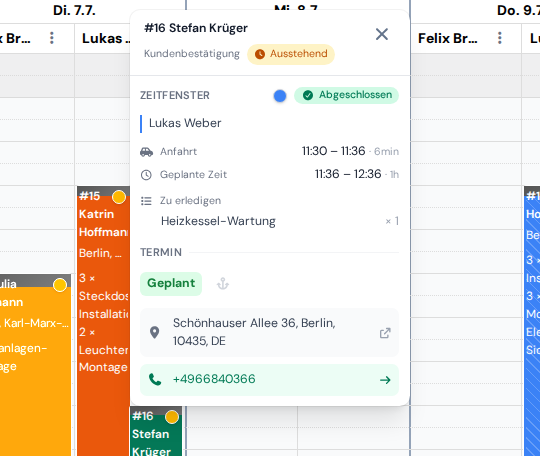Open column menu for left Felix Br... column
The height and width of the screenshot is (456, 540).
pyautogui.click(x=52, y=38)
